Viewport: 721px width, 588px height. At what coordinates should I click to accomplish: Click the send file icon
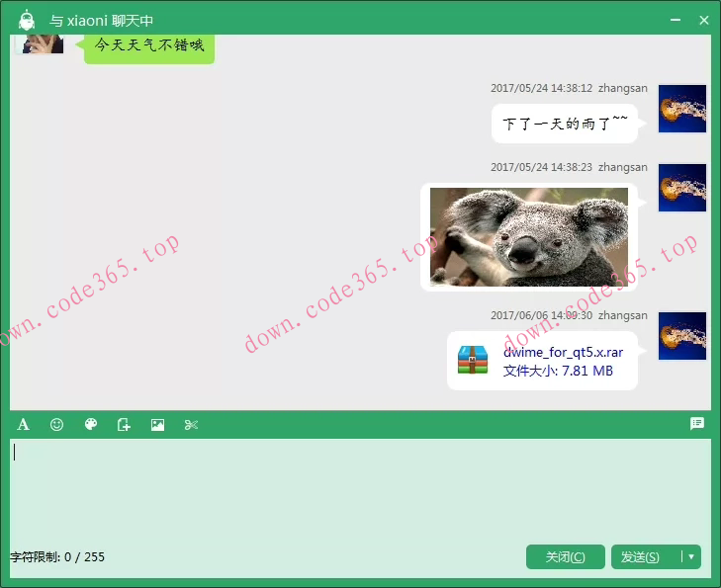click(124, 425)
